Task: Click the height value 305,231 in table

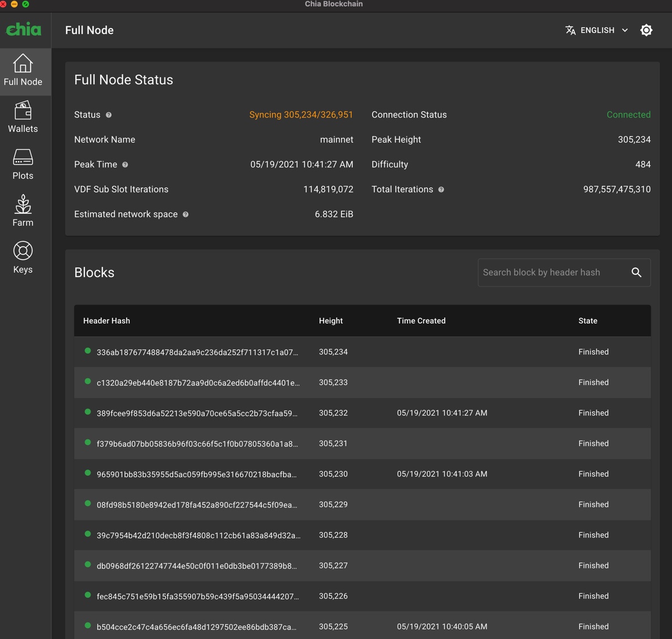Action: (333, 443)
